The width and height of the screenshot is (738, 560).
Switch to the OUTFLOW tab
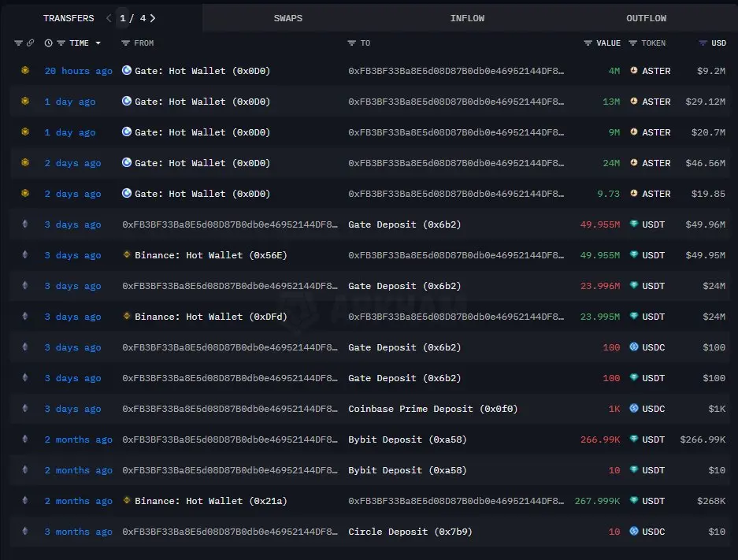point(646,18)
